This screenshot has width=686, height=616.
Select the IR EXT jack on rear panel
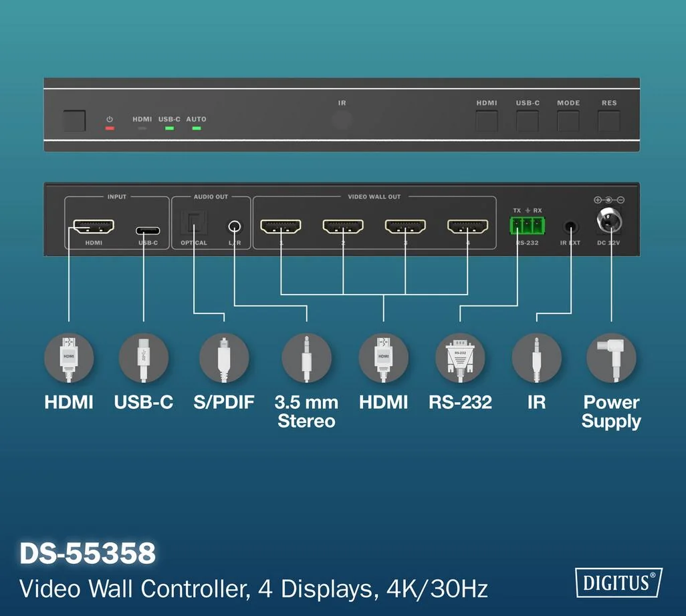(570, 226)
